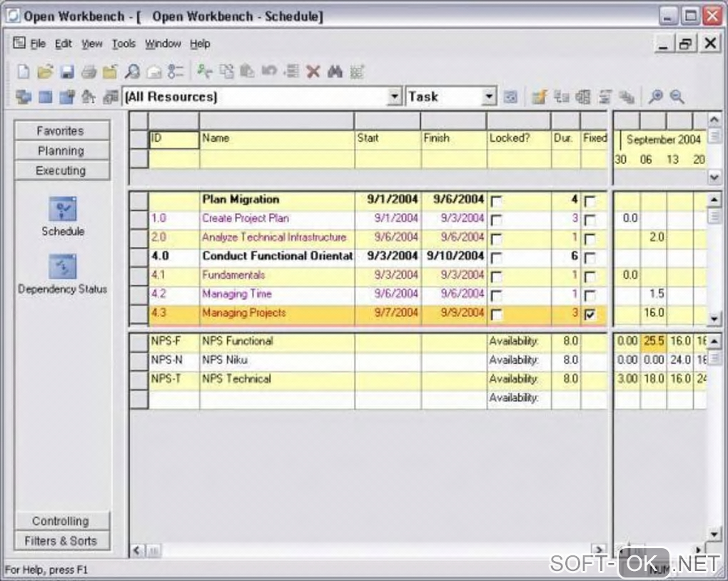This screenshot has width=728, height=581.
Task: Click the red Delete X icon
Action: pos(313,71)
